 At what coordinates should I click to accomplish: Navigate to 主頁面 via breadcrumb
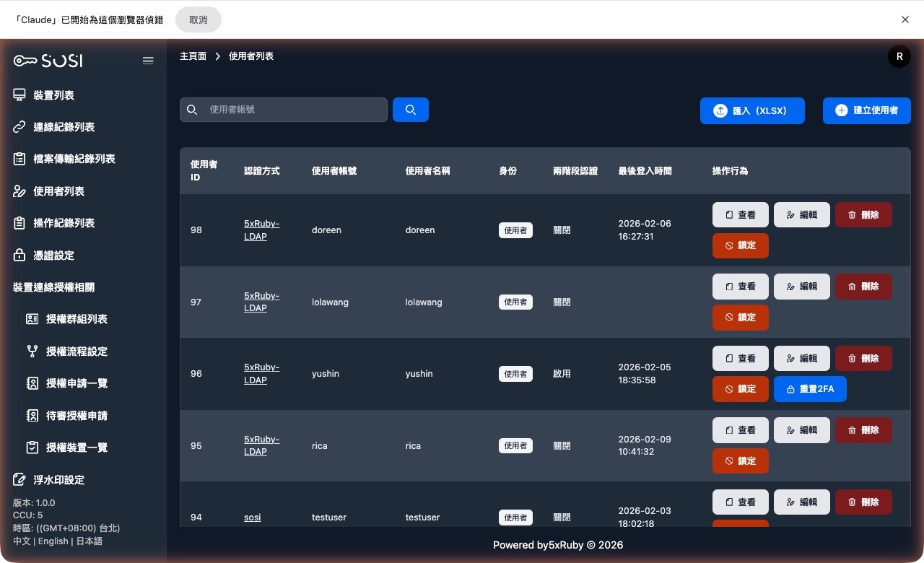(193, 56)
